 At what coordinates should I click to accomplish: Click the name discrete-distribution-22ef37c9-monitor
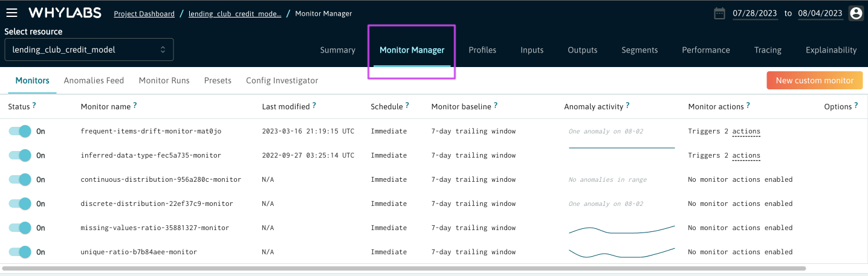(157, 204)
